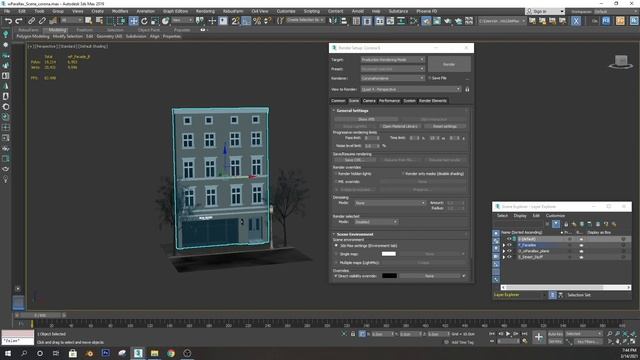Check Render hidden lights option
640x360 pixels.
coord(336,173)
